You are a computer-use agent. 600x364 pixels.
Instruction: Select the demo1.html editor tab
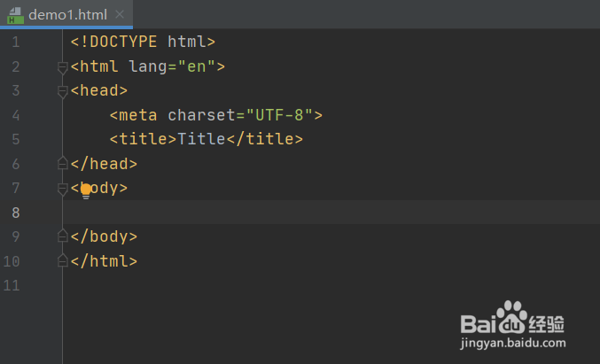[67, 15]
